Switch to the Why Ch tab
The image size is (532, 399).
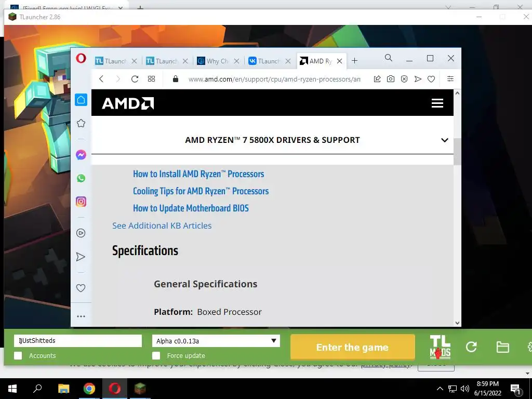point(212,61)
